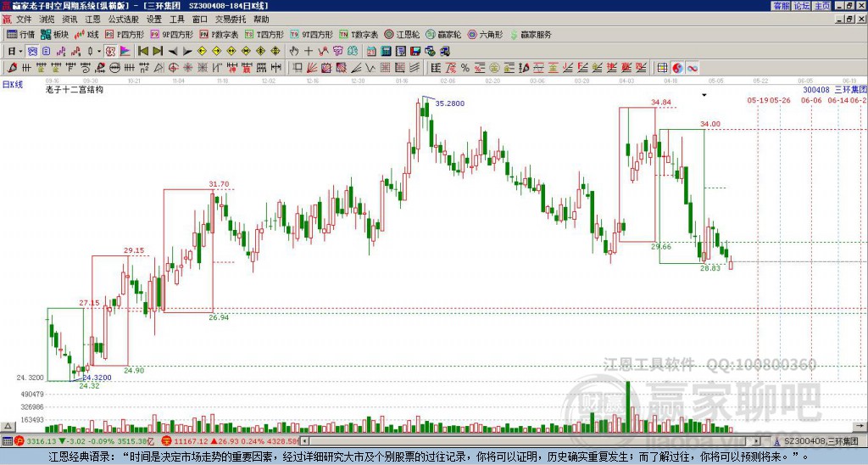Screen dimensions: 868x465
Task: Jump to last bar with green skip-forward icon
Action: pos(158,51)
